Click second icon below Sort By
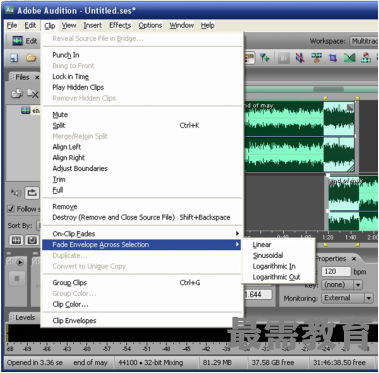The width and height of the screenshot is (379, 373). click(32, 240)
